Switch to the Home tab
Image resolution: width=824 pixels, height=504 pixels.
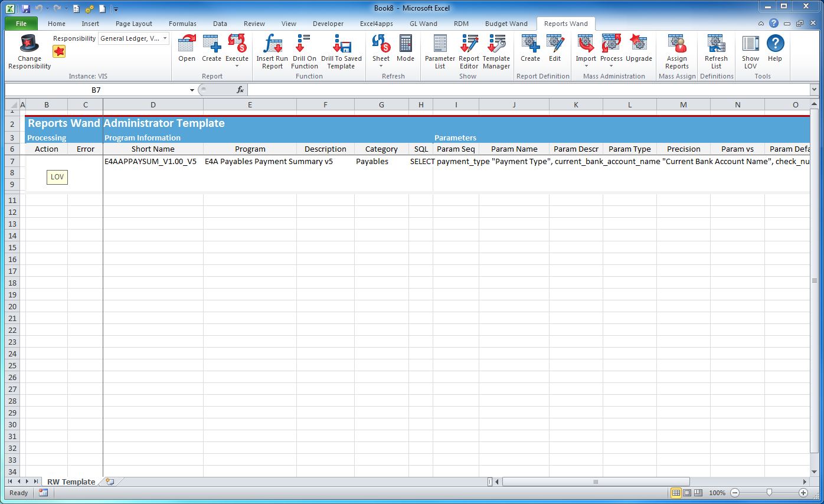pos(57,24)
